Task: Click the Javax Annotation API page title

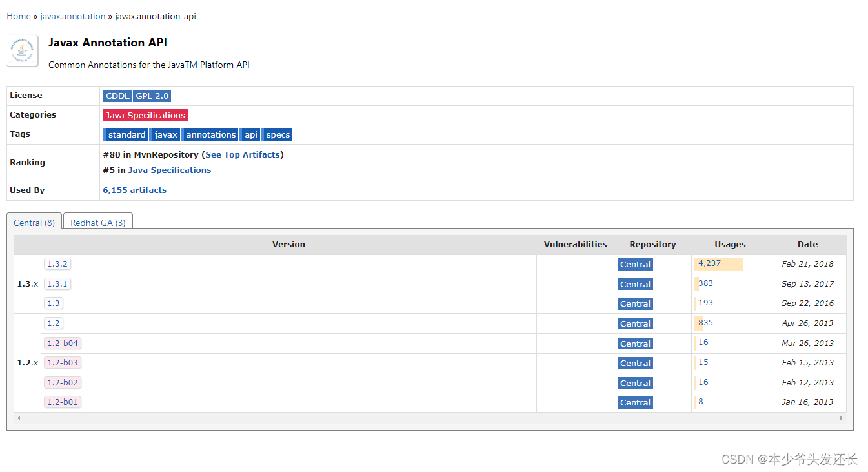Action: 108,43
